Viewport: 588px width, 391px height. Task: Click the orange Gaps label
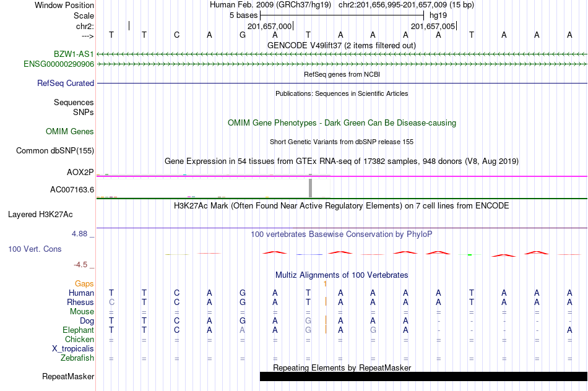pyautogui.click(x=84, y=284)
